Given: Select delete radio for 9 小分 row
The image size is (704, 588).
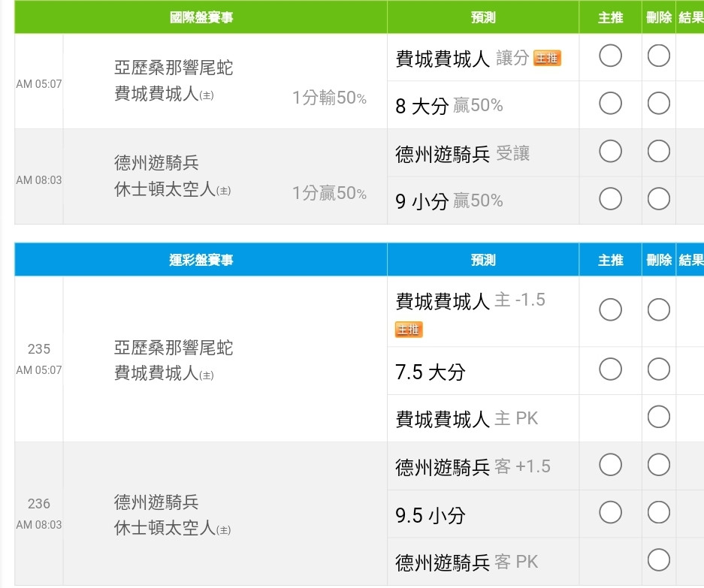Looking at the screenshot, I should pos(659,199).
